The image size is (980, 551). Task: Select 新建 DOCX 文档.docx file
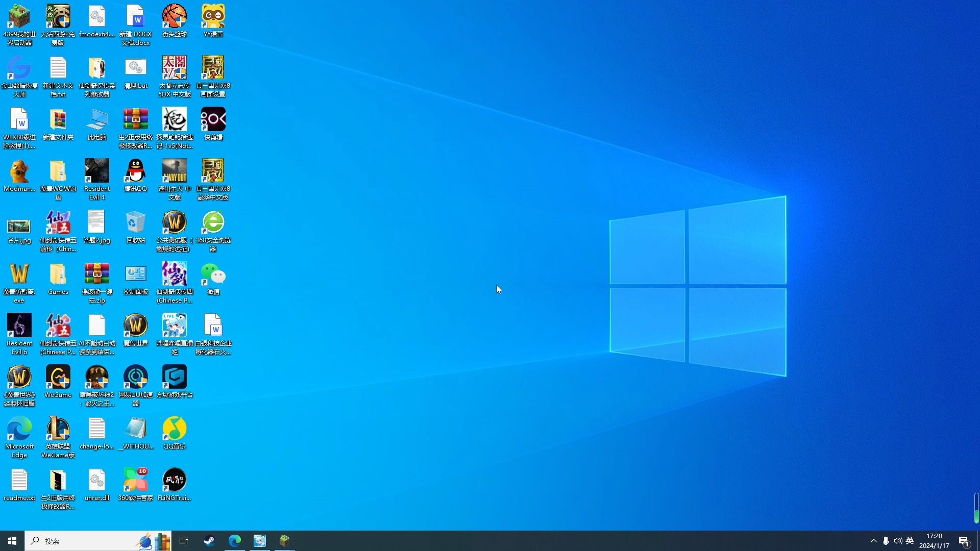(x=136, y=24)
